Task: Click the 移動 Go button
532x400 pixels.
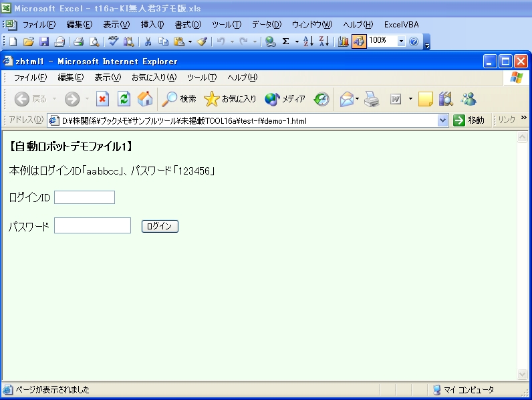Action: pos(469,120)
